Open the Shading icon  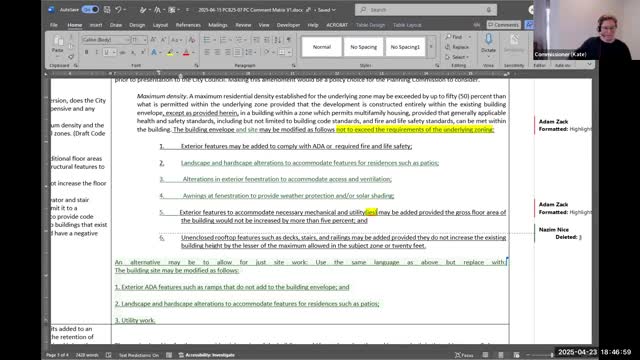click(x=266, y=52)
